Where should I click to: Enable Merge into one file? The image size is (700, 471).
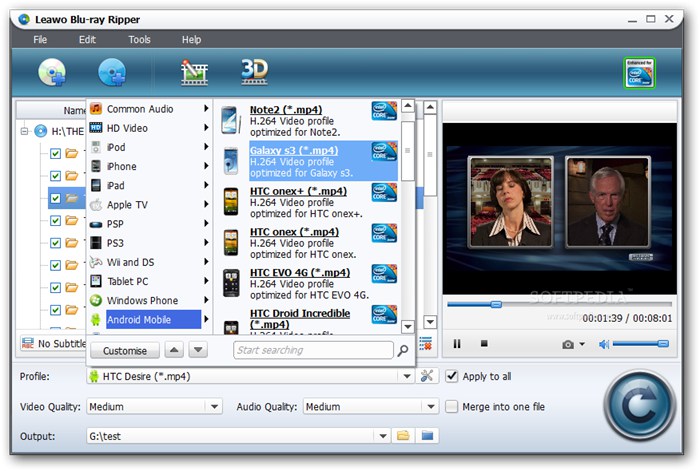coord(452,406)
